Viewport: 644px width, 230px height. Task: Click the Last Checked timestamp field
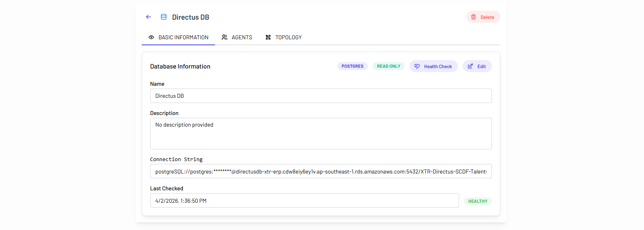(x=305, y=200)
